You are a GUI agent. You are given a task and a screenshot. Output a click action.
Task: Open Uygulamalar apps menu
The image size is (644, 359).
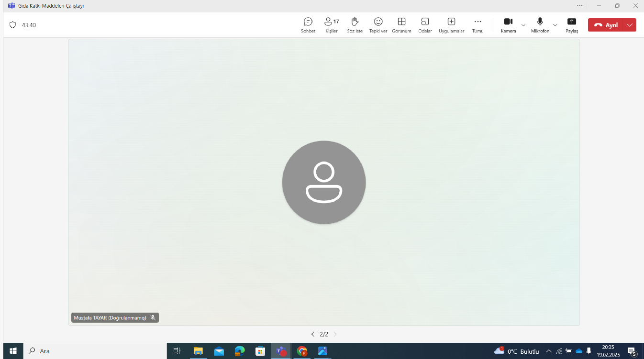(x=451, y=25)
